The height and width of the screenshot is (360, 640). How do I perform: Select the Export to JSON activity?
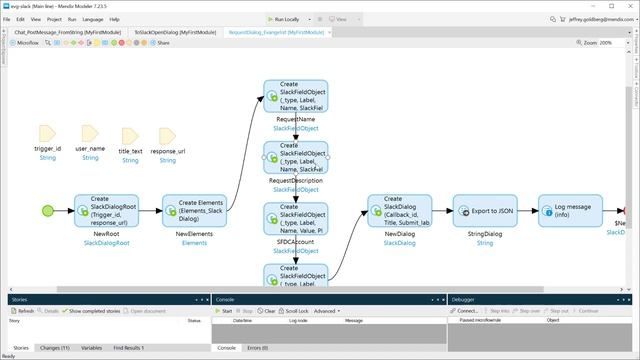pyautogui.click(x=485, y=211)
